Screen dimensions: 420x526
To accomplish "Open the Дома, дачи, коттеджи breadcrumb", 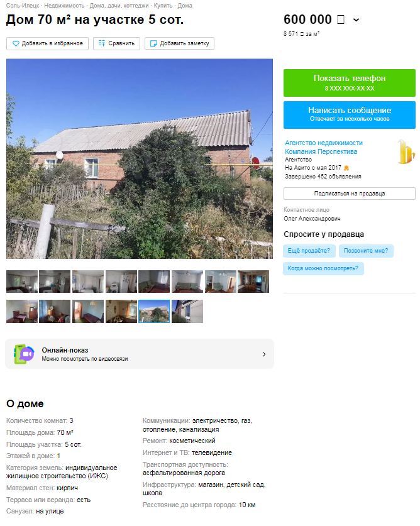I will pyautogui.click(x=119, y=6).
